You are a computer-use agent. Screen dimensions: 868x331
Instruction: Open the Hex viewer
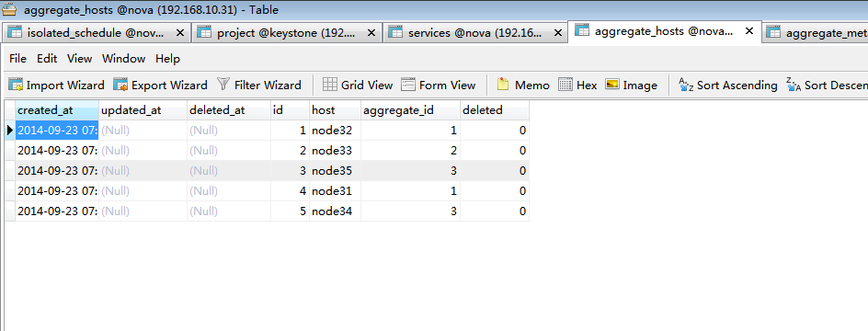(x=578, y=86)
